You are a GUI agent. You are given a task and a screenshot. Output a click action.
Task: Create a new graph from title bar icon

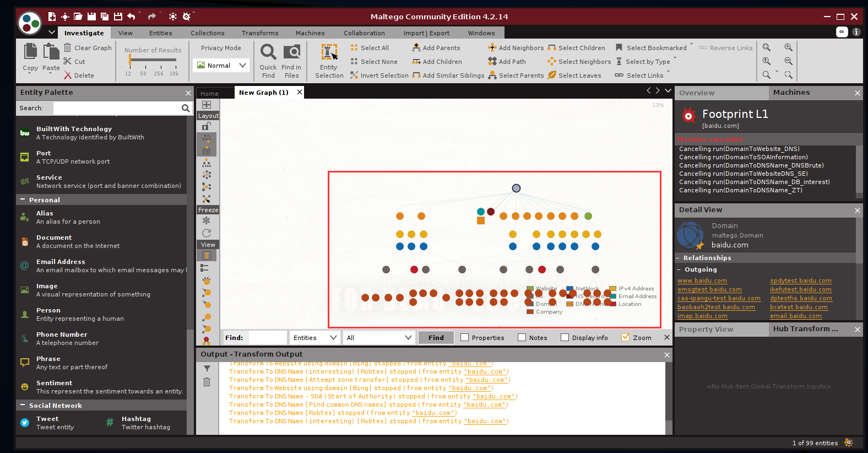point(52,17)
